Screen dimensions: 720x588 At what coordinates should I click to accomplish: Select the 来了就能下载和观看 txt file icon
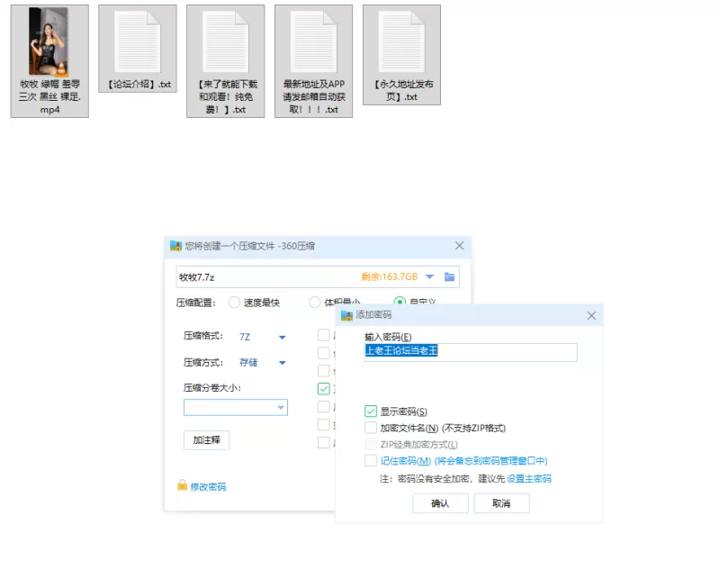click(225, 42)
